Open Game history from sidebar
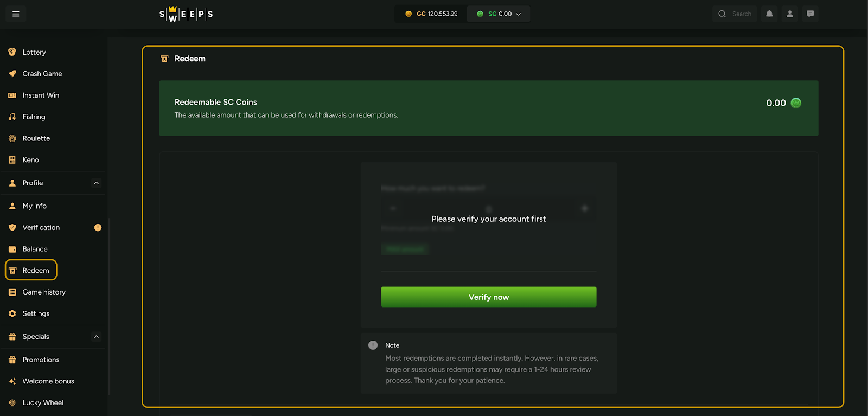The image size is (868, 416). 43,292
